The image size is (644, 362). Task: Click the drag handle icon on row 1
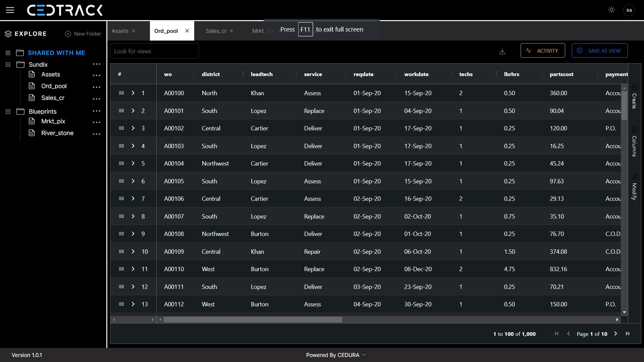121,93
